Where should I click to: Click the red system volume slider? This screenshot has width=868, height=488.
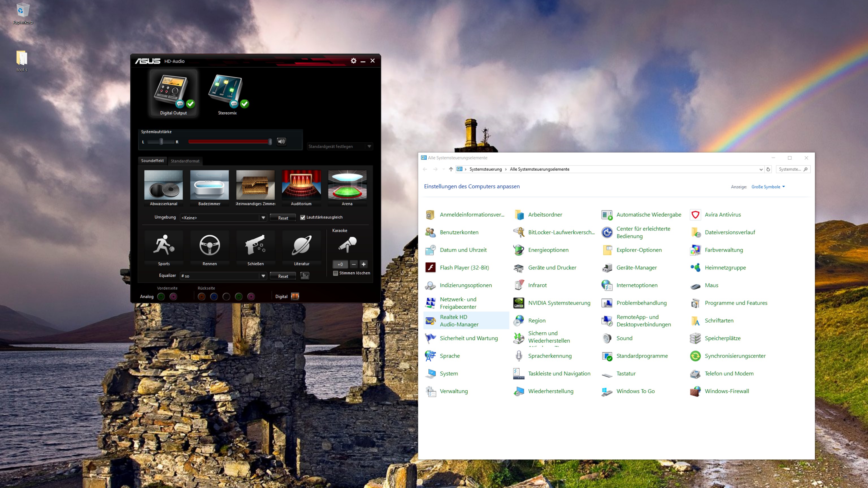tap(229, 142)
